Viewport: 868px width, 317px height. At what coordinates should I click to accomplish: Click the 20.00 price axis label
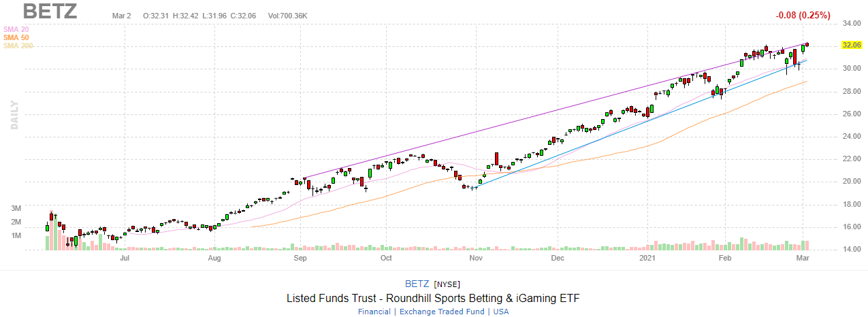click(x=853, y=182)
